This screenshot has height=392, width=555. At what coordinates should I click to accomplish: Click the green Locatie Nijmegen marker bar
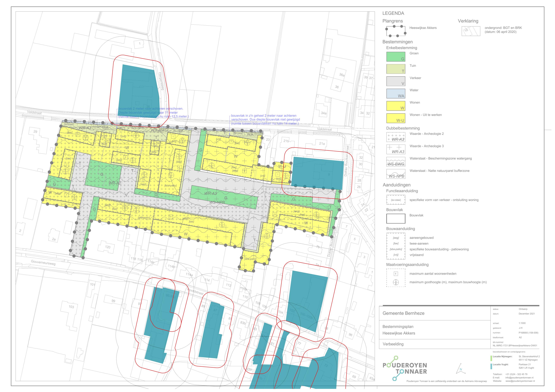point(491,358)
